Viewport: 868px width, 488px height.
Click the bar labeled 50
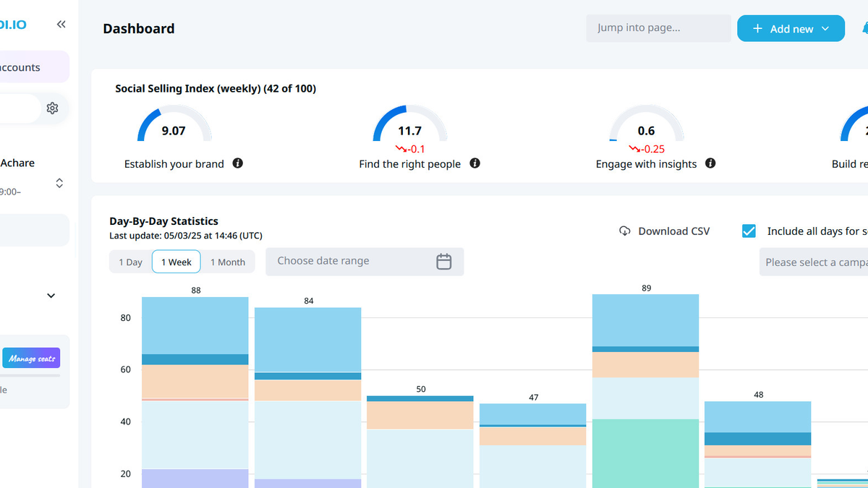(x=420, y=442)
